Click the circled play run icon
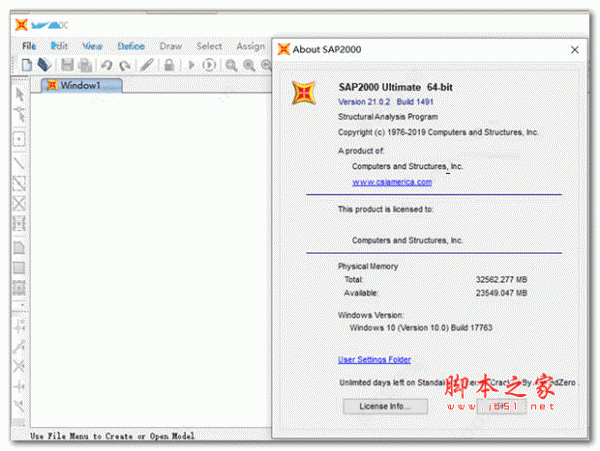This screenshot has height=451, width=600. (x=209, y=65)
